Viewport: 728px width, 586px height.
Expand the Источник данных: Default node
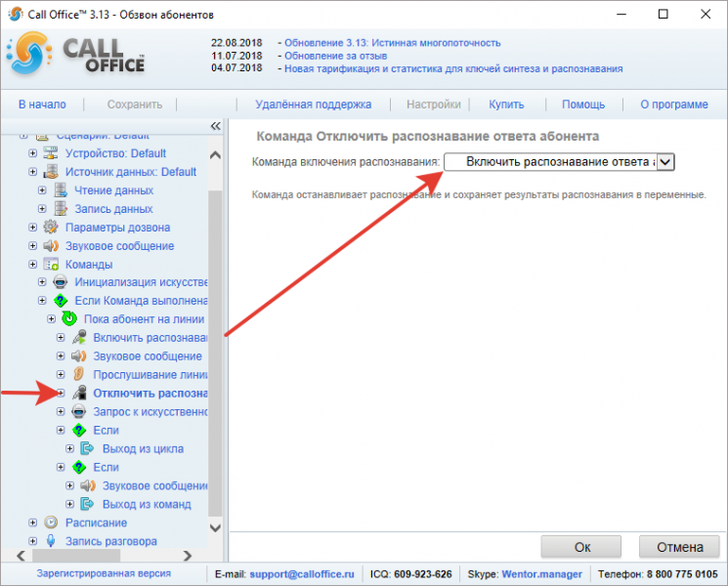(32, 172)
